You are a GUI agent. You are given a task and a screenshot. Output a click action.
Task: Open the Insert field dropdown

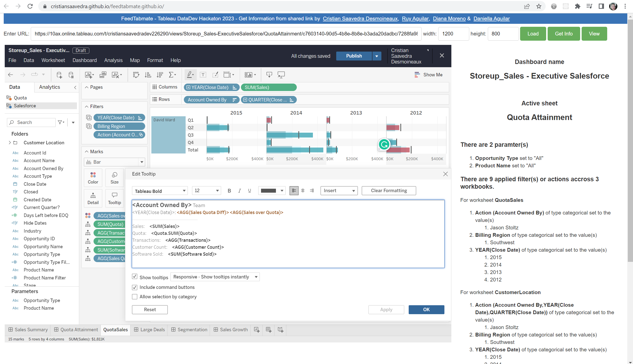click(x=339, y=191)
